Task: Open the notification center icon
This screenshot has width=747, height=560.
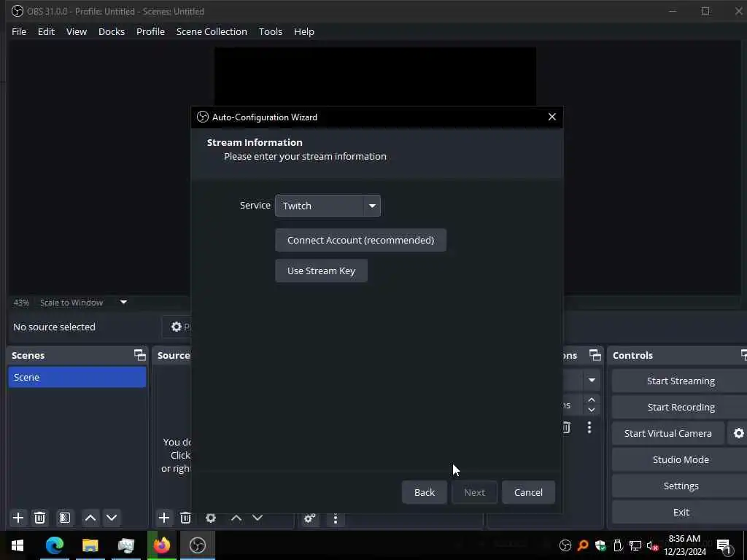Action: coord(724,546)
